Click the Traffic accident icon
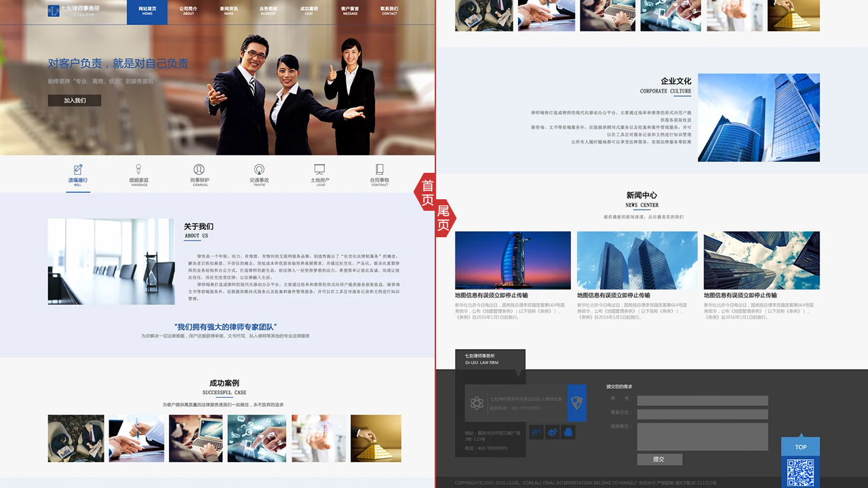The height and width of the screenshot is (488, 868). (259, 169)
